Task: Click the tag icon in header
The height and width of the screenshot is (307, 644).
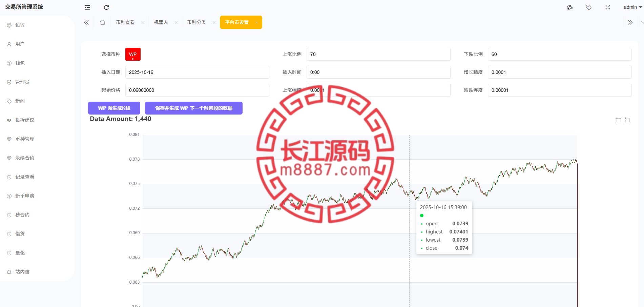Action: tap(589, 7)
